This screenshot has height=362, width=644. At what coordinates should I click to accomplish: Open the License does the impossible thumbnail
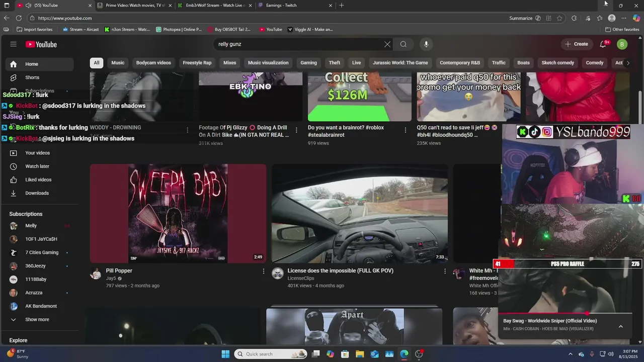click(x=360, y=213)
